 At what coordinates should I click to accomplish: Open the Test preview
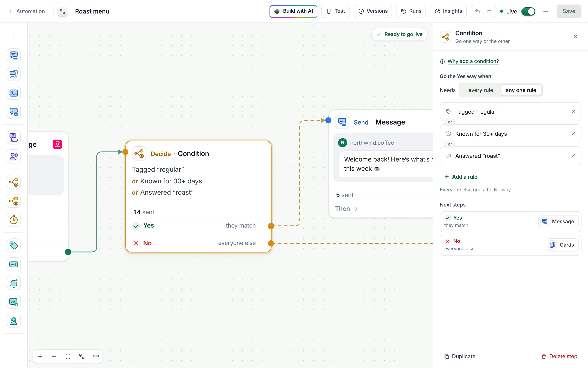pos(335,11)
